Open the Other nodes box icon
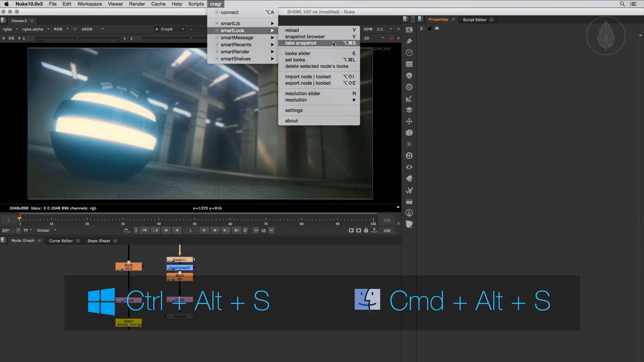The height and width of the screenshot is (362, 644). pyautogui.click(x=409, y=201)
